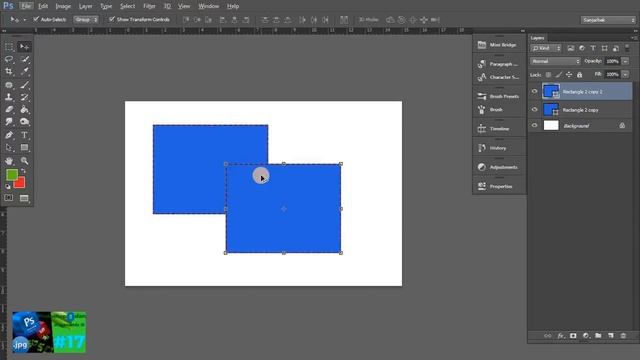Toggle lock position
The width and height of the screenshot is (640, 360).
tap(569, 75)
